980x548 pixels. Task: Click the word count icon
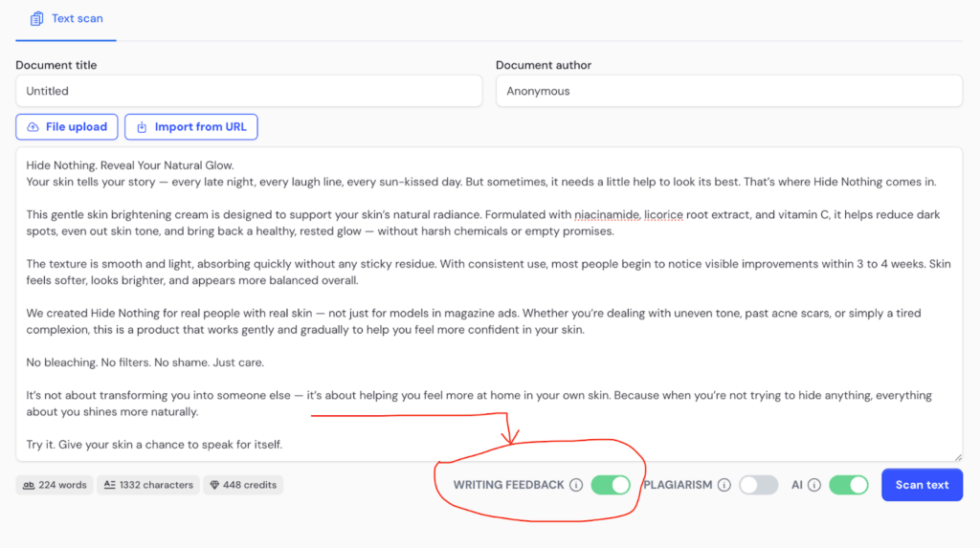[29, 485]
